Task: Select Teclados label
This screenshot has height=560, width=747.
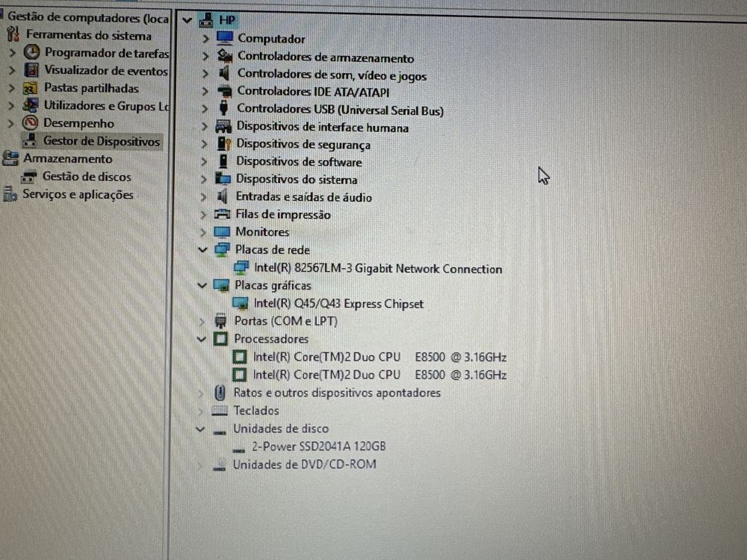Action: pyautogui.click(x=256, y=411)
